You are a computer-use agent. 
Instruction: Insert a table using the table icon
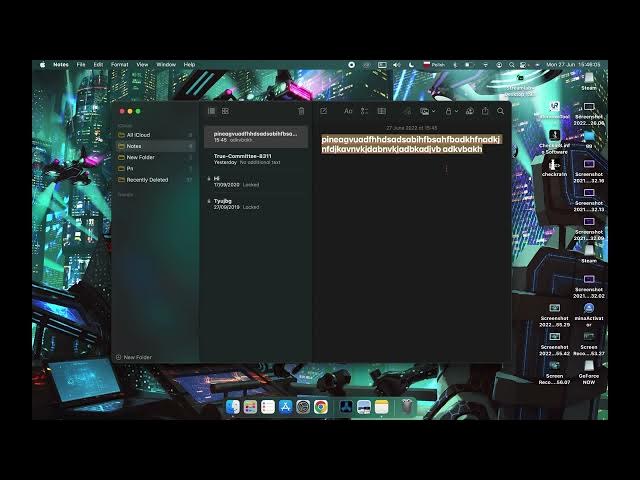382,111
